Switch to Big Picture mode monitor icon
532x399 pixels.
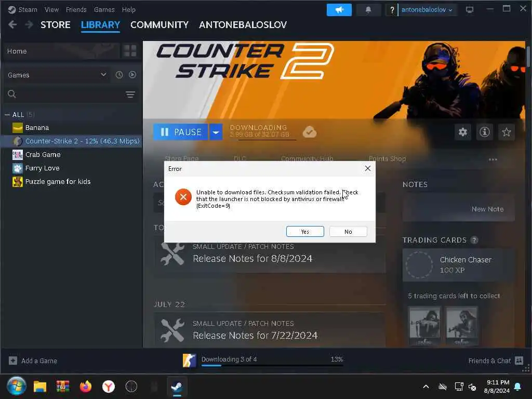pyautogui.click(x=470, y=10)
